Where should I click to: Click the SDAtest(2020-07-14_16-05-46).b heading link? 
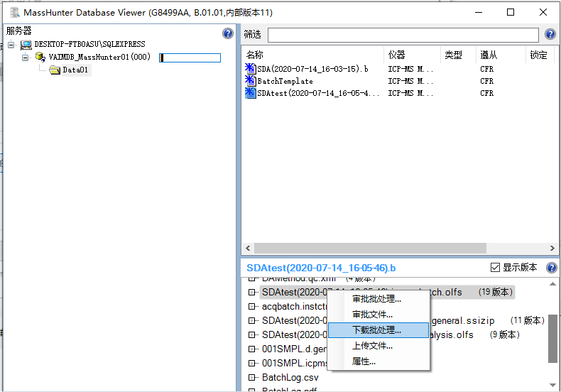pyautogui.click(x=321, y=268)
